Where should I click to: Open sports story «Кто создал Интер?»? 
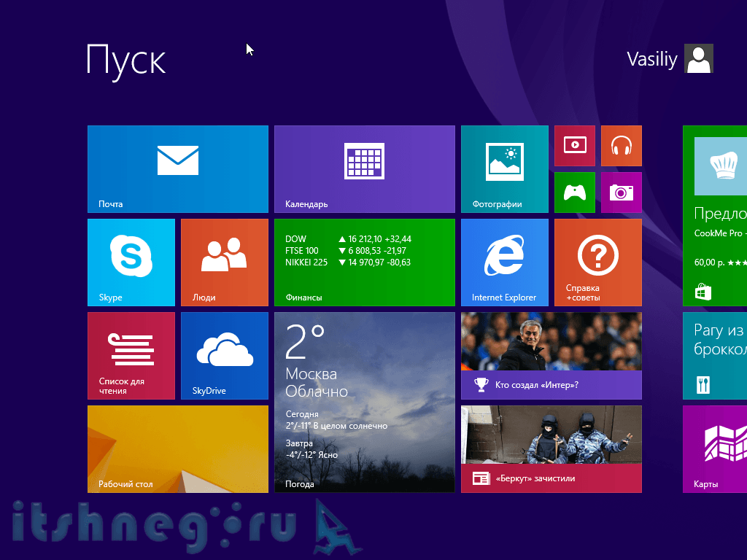coord(551,355)
